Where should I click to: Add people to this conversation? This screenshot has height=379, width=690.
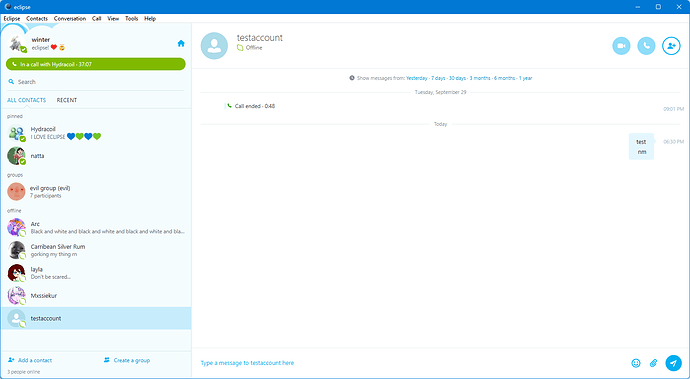(x=671, y=46)
